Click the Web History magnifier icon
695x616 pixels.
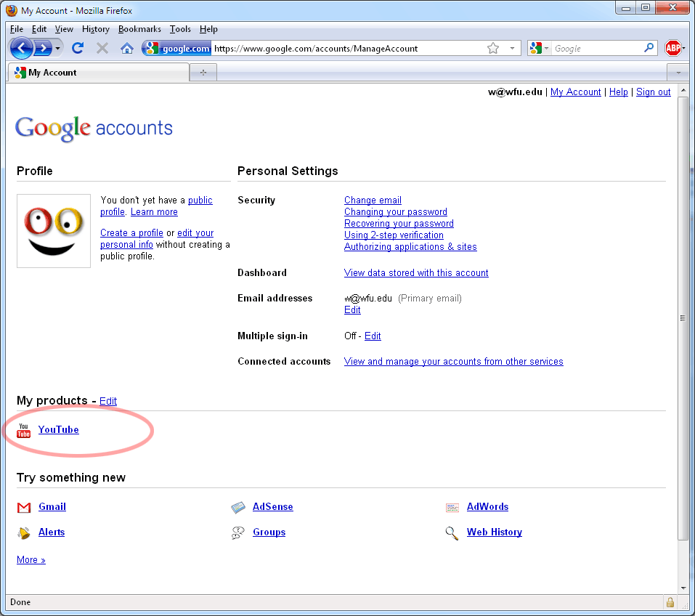click(x=452, y=533)
